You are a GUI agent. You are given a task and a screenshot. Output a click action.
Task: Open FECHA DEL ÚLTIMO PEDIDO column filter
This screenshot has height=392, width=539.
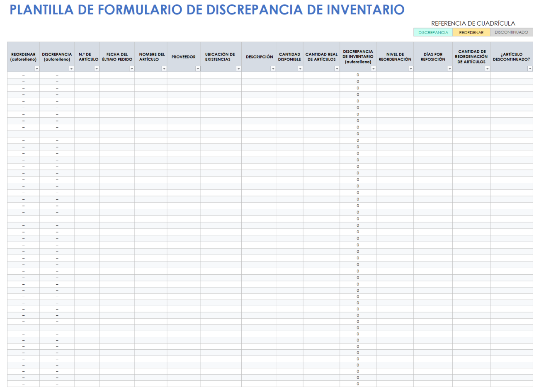(131, 68)
